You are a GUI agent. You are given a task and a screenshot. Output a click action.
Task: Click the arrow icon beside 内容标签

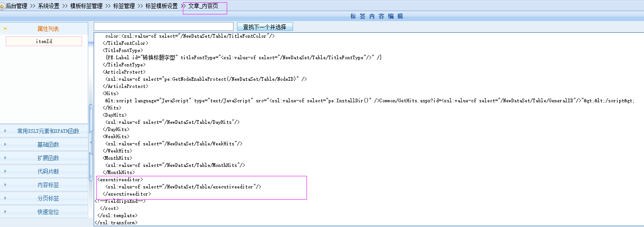(x=5, y=185)
